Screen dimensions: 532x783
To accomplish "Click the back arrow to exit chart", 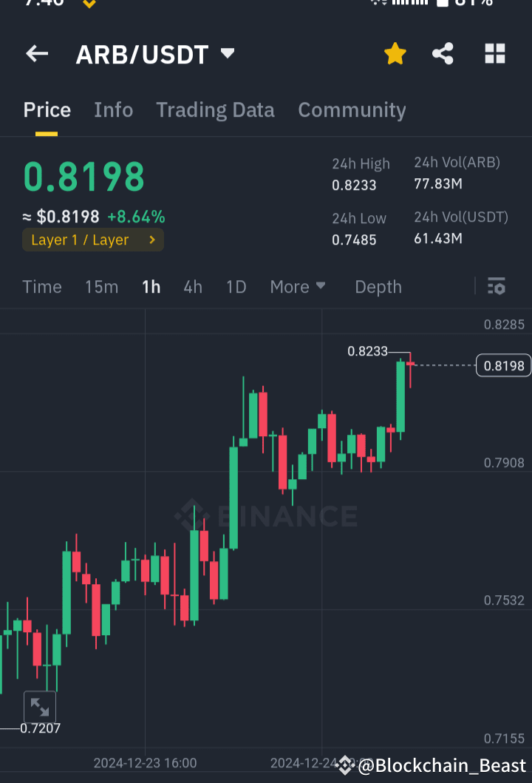I will (x=37, y=53).
